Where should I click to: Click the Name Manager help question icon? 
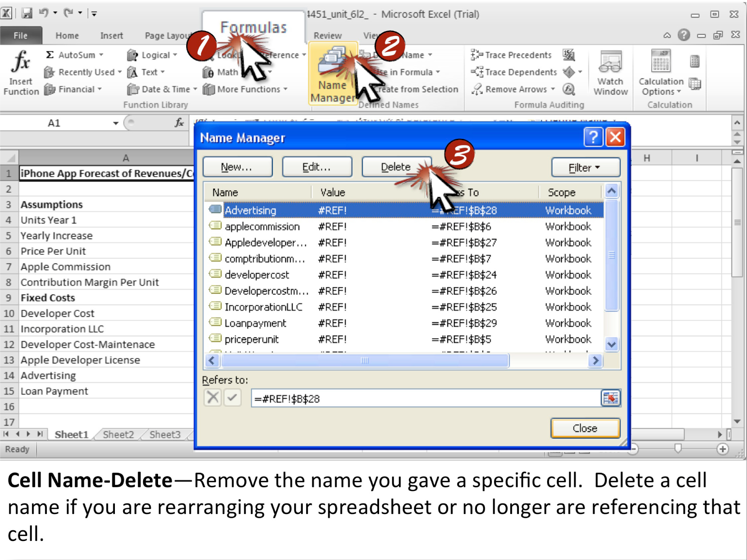593,137
